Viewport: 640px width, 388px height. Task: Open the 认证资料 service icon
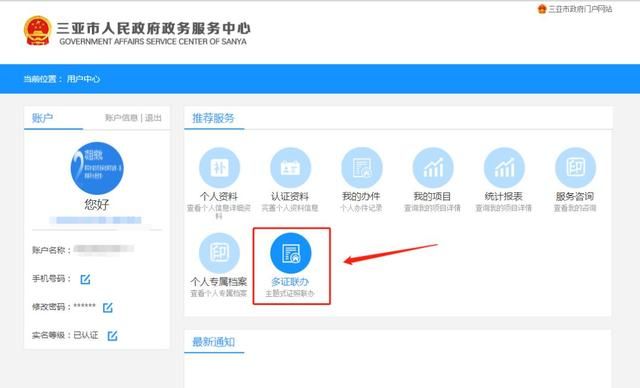click(291, 168)
